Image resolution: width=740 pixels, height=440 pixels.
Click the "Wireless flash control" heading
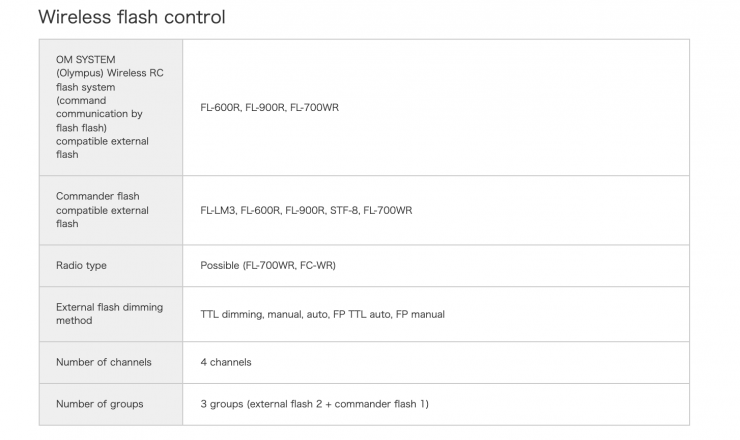click(131, 17)
